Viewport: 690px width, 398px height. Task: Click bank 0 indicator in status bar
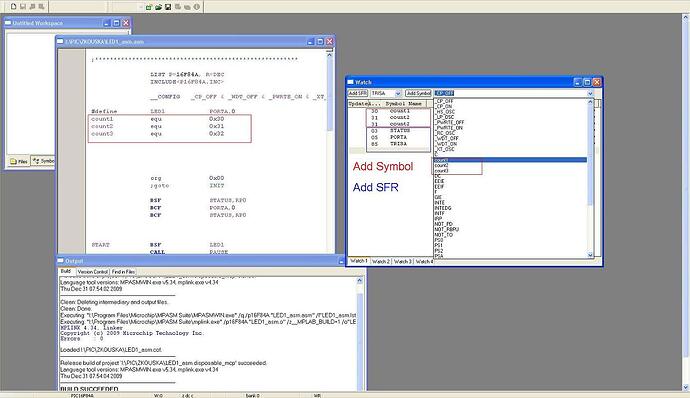pos(253,395)
